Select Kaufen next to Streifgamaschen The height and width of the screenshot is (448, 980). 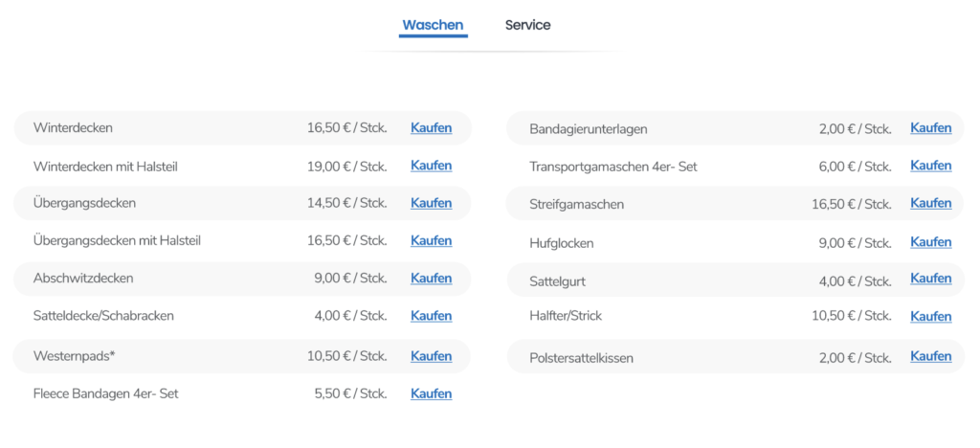click(930, 203)
